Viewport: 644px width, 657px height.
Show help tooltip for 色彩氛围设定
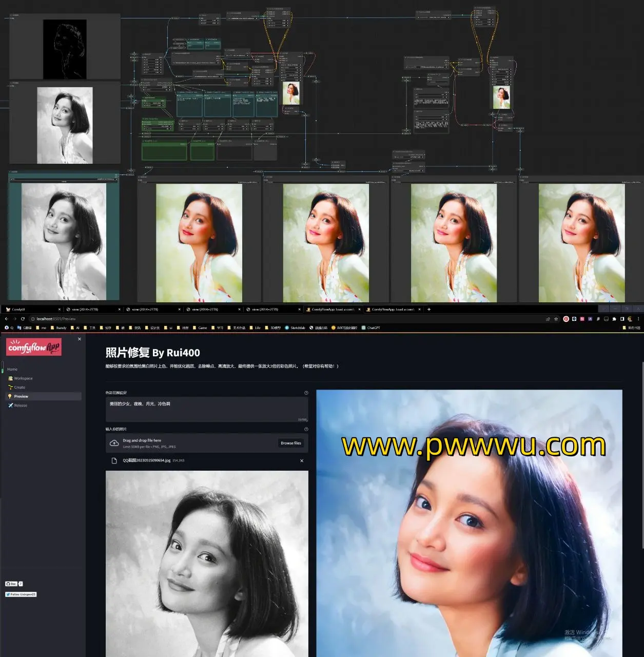[306, 393]
